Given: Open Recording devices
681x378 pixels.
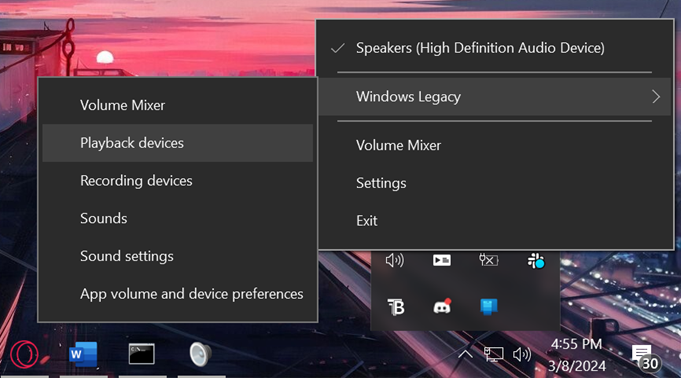Looking at the screenshot, I should (178, 181).
